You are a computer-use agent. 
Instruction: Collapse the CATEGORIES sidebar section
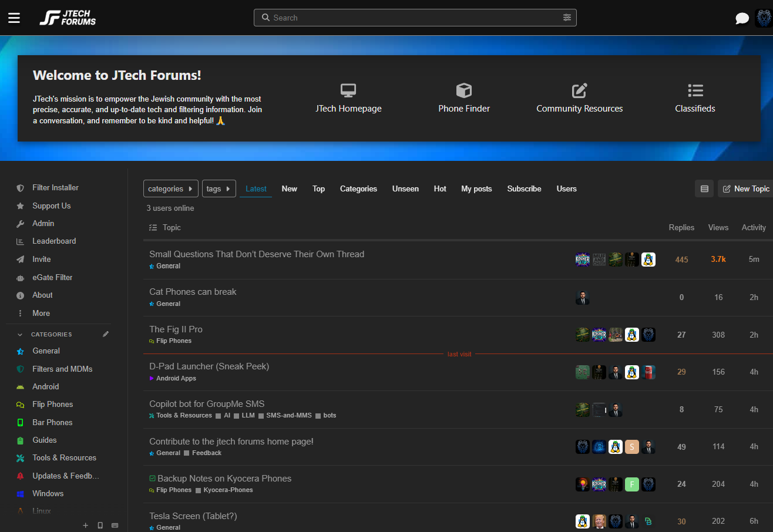click(x=20, y=335)
